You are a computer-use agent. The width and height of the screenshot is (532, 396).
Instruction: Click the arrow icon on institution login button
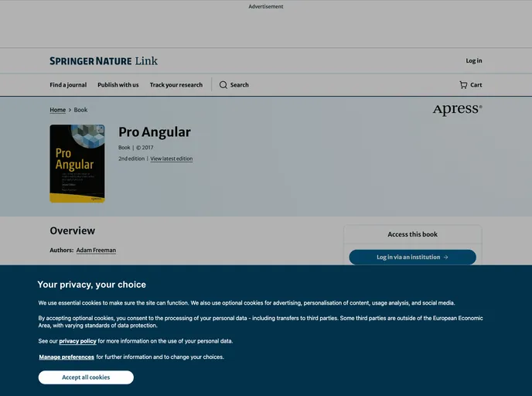(446, 258)
